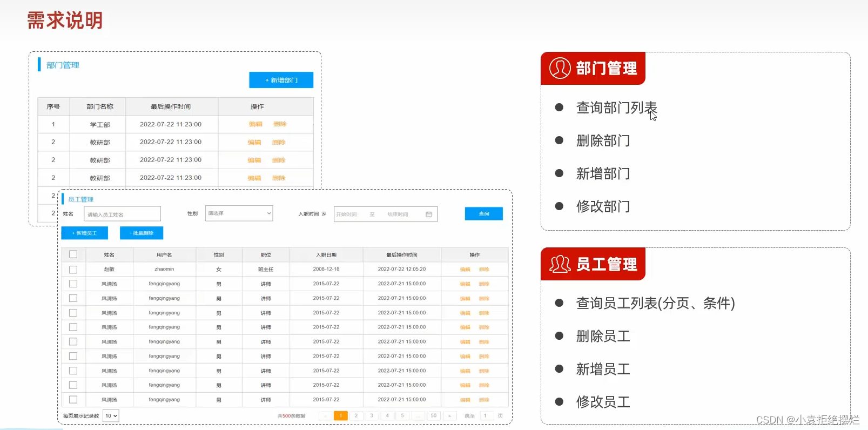Click the pagination ellipsis button

[x=418, y=416]
